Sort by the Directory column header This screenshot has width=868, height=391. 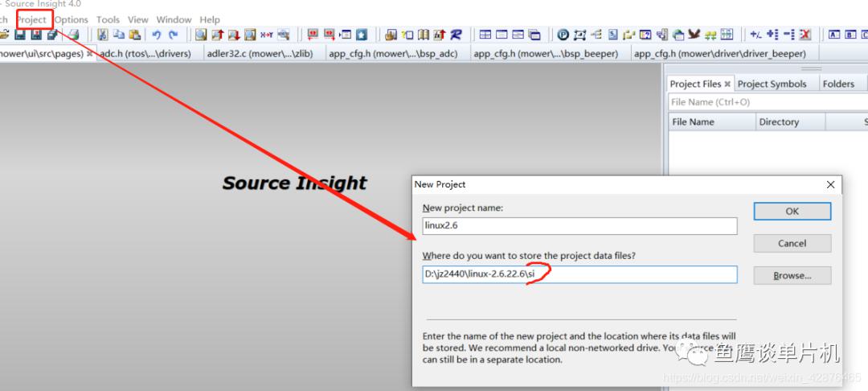point(791,121)
